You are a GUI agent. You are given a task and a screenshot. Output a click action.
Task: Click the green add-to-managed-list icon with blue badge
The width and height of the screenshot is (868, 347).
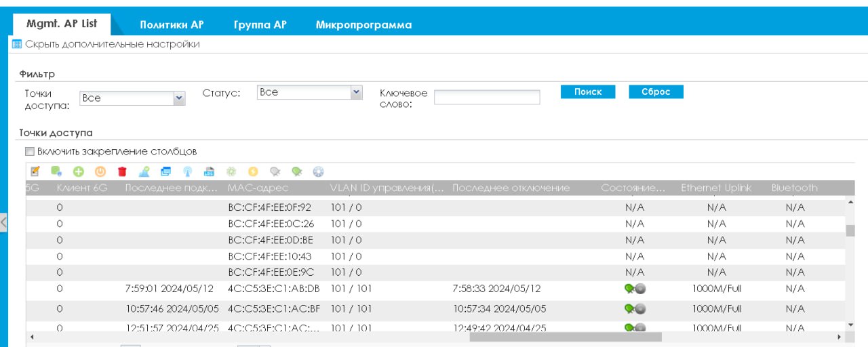click(56, 172)
